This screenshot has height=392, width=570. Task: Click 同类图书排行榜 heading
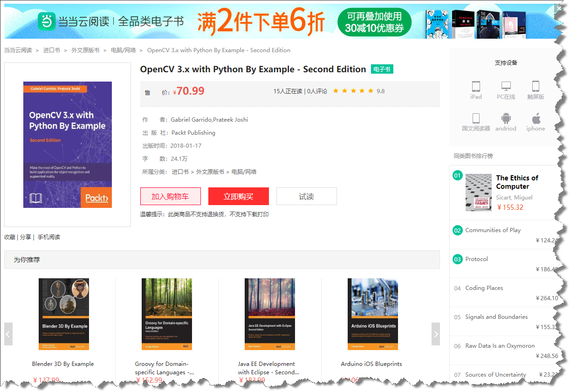pos(473,156)
